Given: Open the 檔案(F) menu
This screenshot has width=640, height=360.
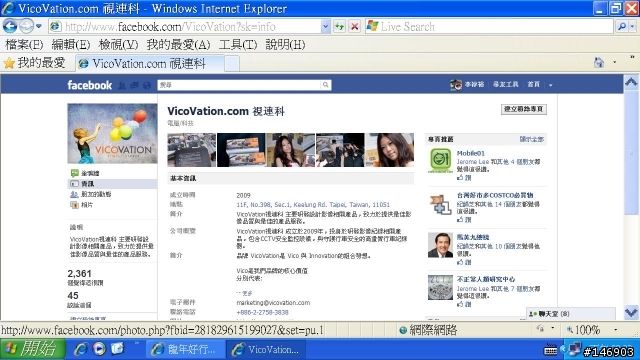Looking at the screenshot, I should pos(24,44).
